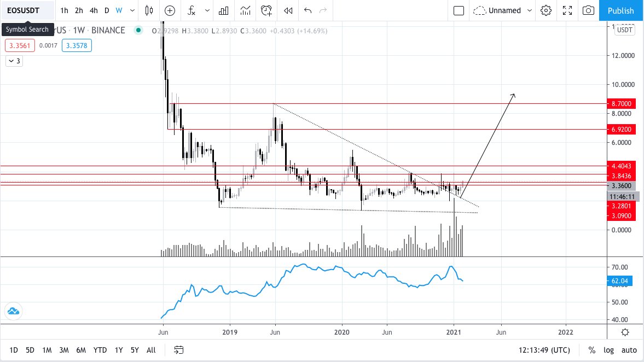The width and height of the screenshot is (644, 362).
Task: Expand the Unnamed layout dropdown arrow
Action: point(530,11)
